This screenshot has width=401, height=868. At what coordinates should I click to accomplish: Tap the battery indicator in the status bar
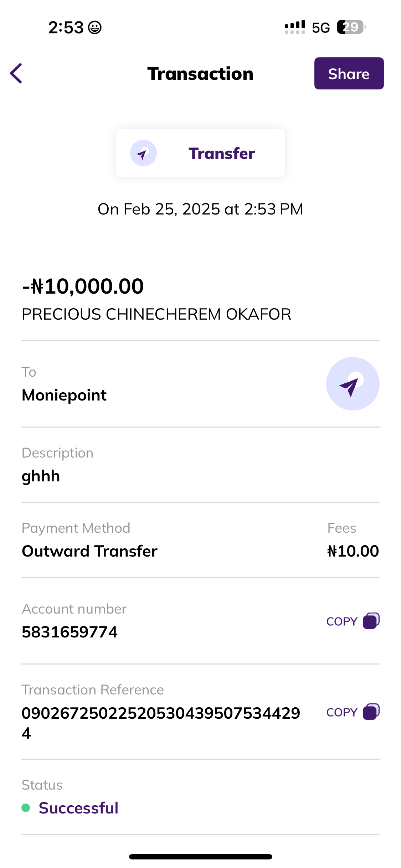pos(351,27)
